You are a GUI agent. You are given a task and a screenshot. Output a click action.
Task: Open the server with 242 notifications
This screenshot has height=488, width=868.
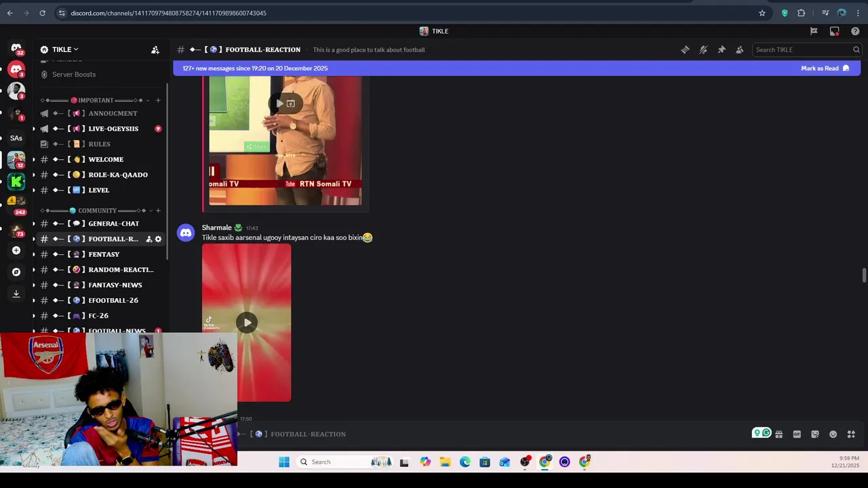pyautogui.click(x=16, y=203)
